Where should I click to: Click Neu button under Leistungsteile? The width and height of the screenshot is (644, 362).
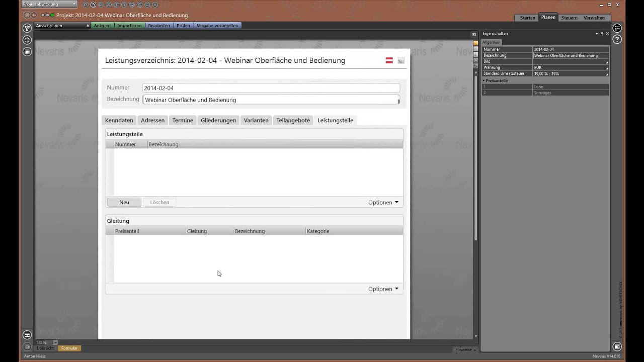click(x=124, y=202)
